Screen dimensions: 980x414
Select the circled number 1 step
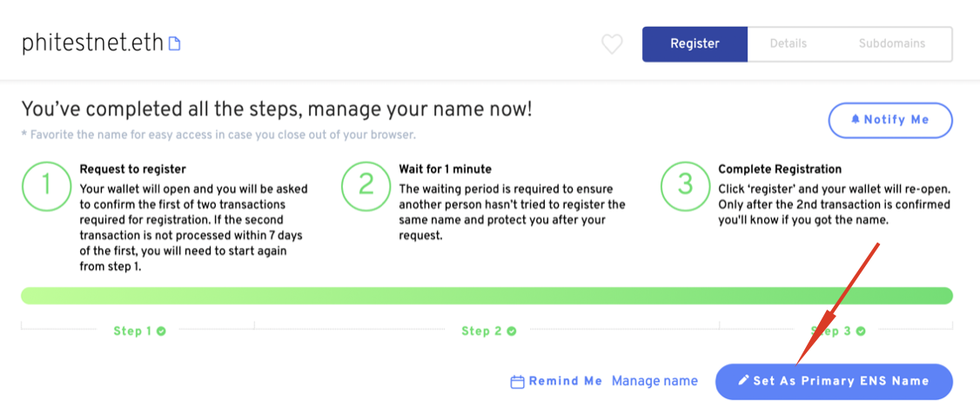[45, 185]
